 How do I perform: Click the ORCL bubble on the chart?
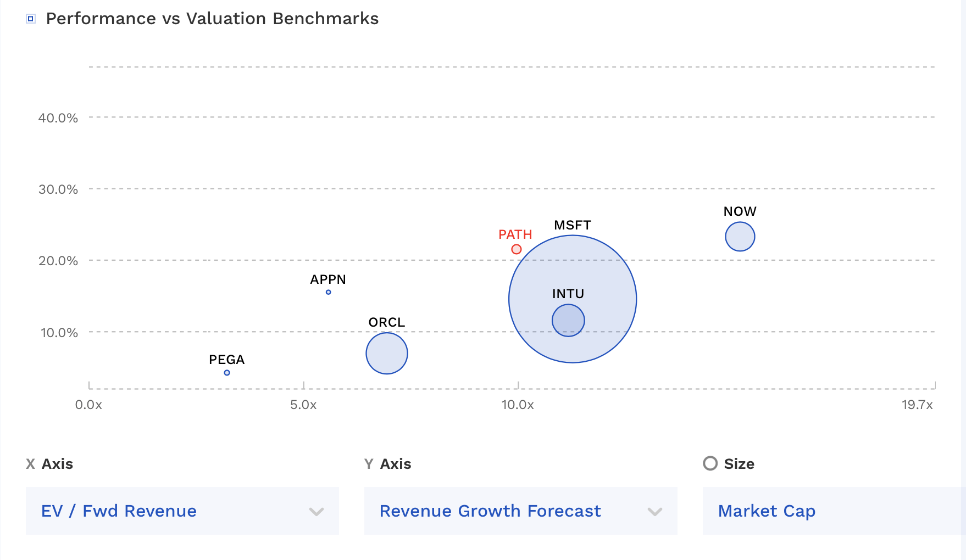click(387, 354)
